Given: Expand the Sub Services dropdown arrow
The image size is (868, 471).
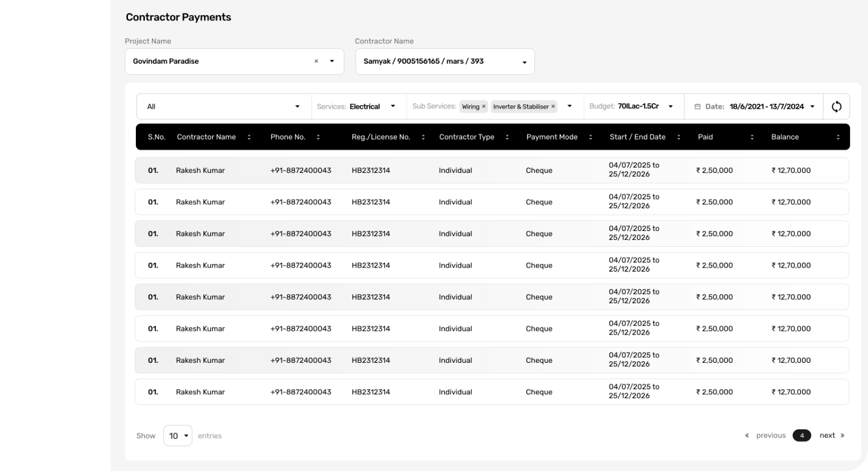Looking at the screenshot, I should click(569, 106).
